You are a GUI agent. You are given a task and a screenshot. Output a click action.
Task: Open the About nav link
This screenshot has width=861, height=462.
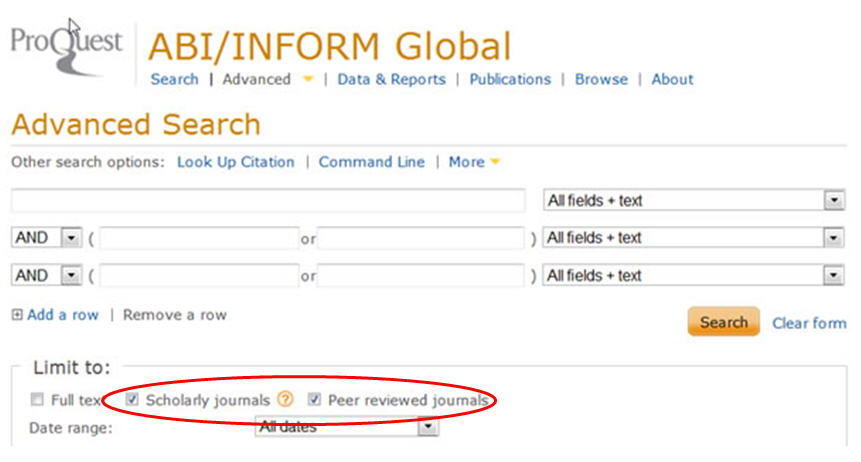click(x=673, y=79)
